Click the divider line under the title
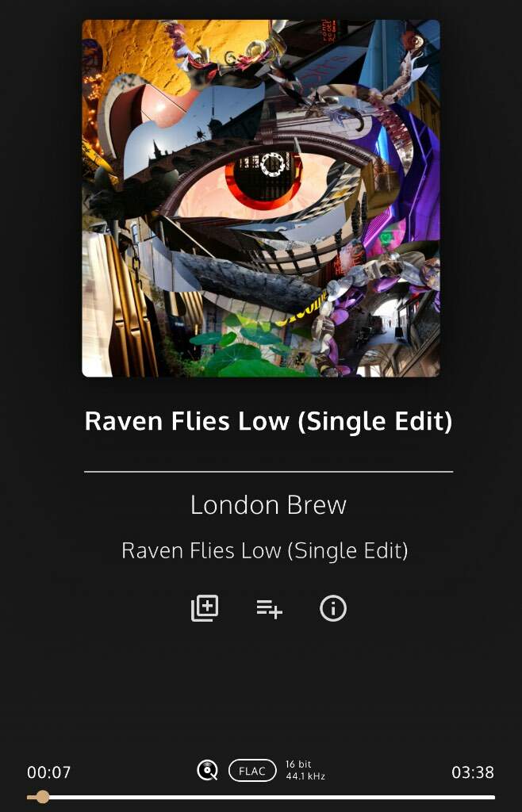This screenshot has height=812, width=522. (268, 472)
